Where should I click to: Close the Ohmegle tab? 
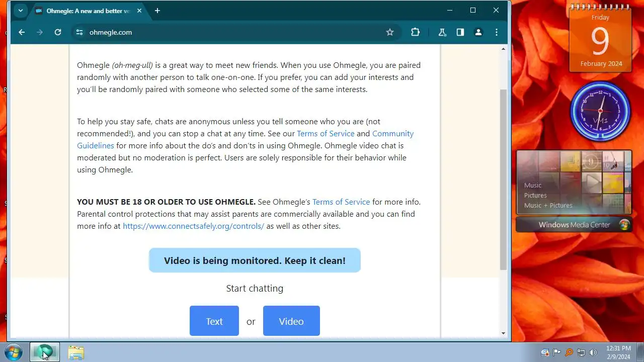click(139, 11)
